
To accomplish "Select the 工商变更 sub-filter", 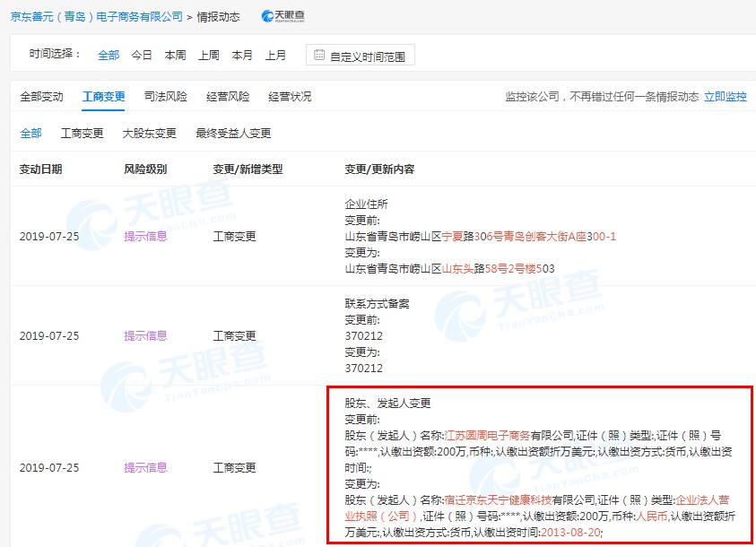I will click(82, 133).
